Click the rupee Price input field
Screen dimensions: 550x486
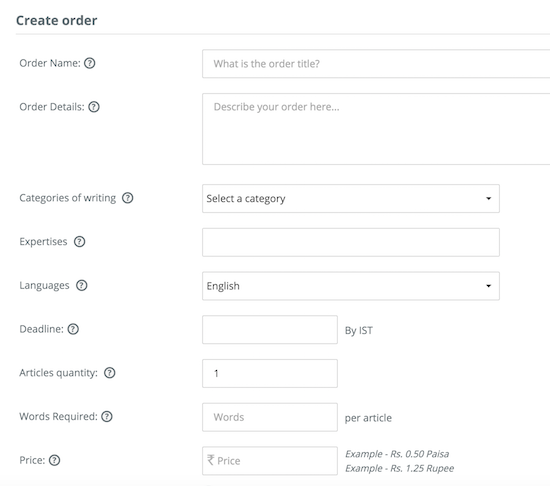tap(270, 461)
